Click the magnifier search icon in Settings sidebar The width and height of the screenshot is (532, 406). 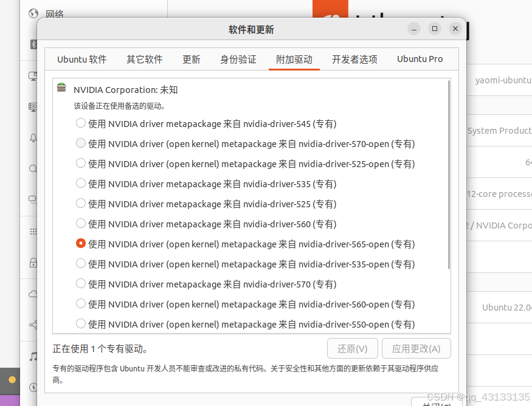[x=33, y=168]
